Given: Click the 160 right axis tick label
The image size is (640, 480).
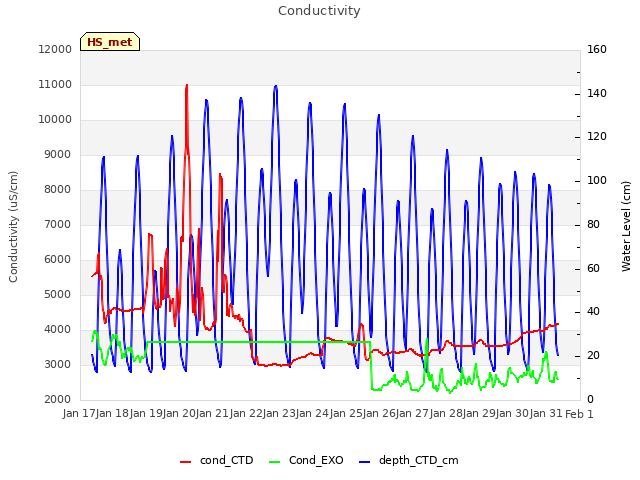Looking at the screenshot, I should pos(597,49).
